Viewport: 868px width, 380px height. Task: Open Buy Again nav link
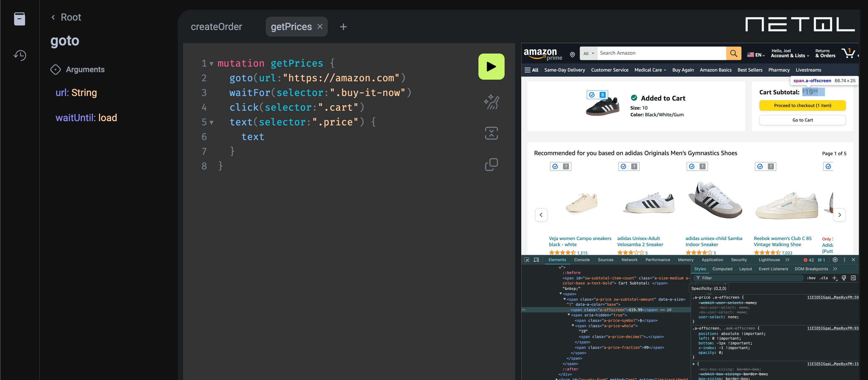click(683, 70)
